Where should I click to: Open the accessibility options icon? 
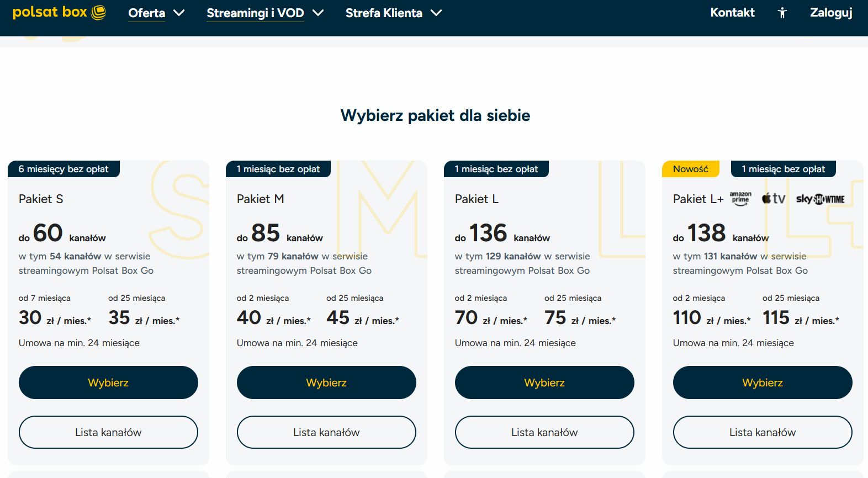click(782, 13)
